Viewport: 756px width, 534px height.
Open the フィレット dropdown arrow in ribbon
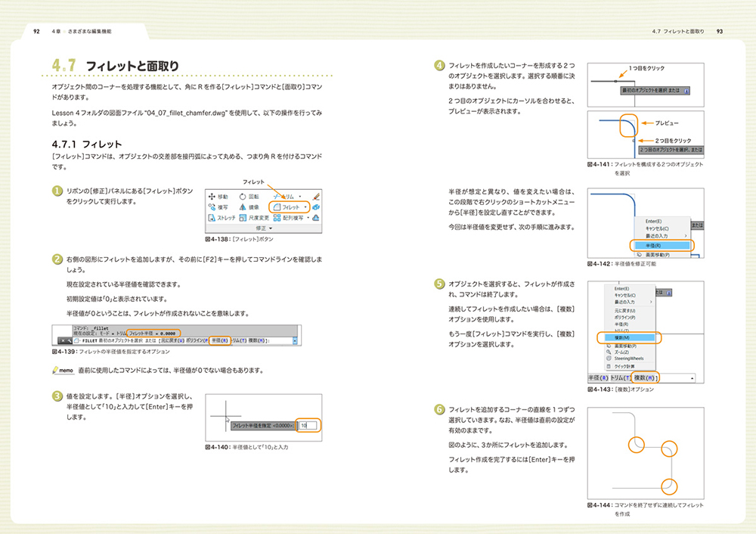click(x=305, y=207)
